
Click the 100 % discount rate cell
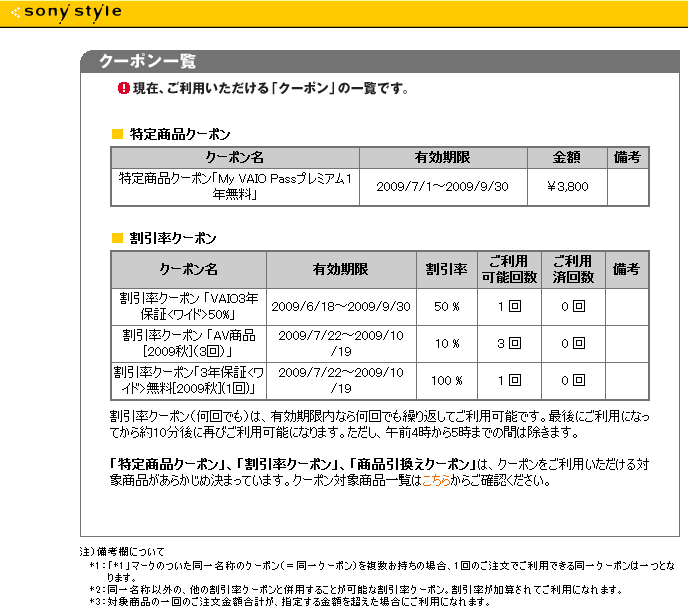pyautogui.click(x=447, y=380)
